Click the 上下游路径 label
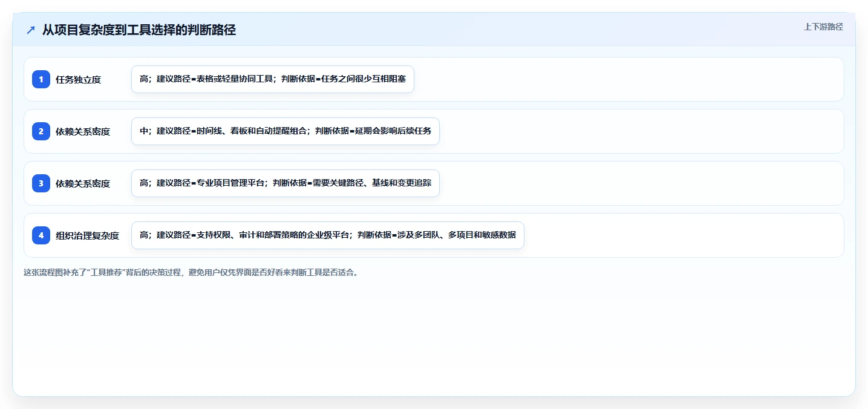This screenshot has height=409, width=868. pyautogui.click(x=823, y=27)
